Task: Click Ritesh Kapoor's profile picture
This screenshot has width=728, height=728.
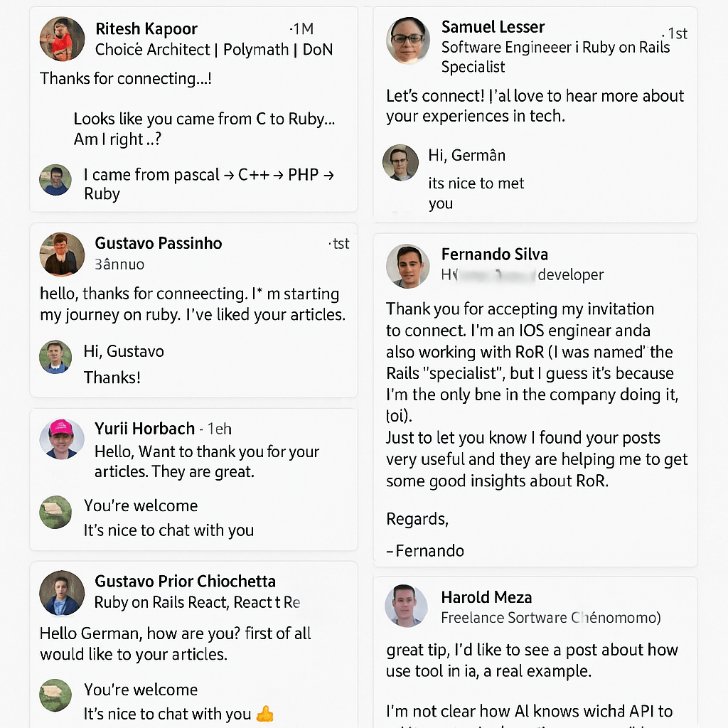Action: pos(61,39)
